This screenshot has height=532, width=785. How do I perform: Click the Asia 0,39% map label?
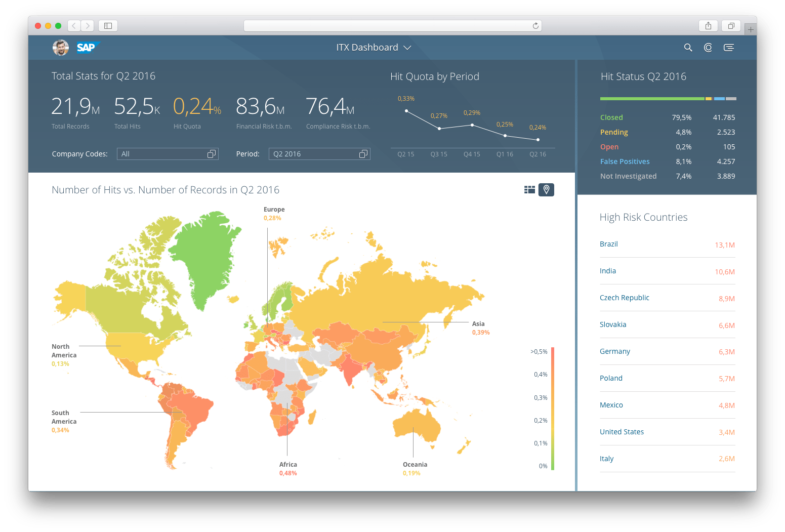[481, 328]
